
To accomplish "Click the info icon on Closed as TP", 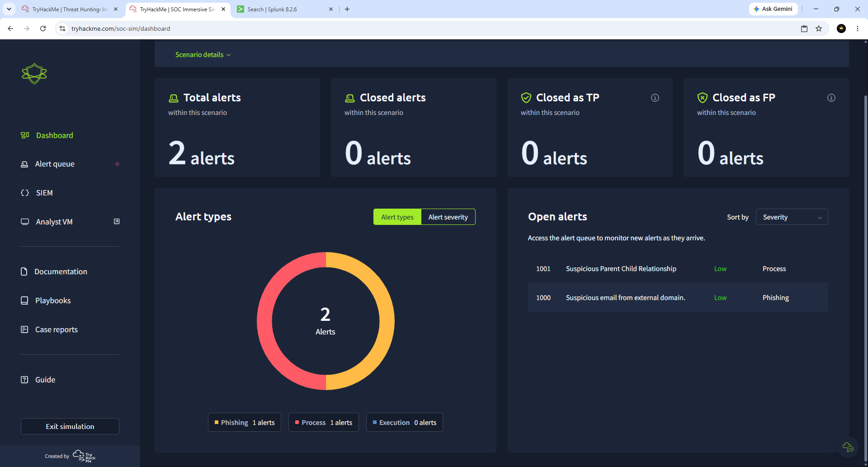I will [x=655, y=98].
